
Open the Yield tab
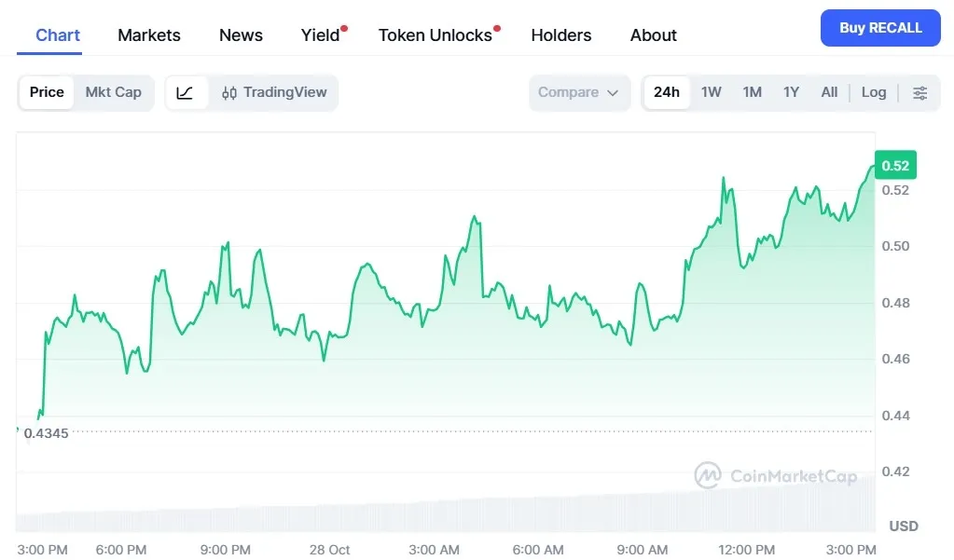(320, 35)
